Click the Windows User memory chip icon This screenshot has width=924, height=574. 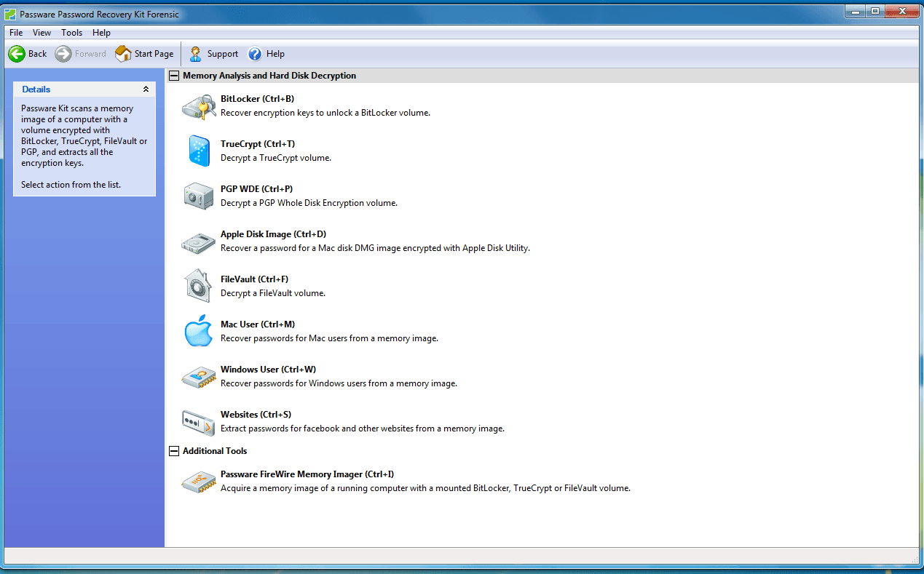tap(199, 376)
